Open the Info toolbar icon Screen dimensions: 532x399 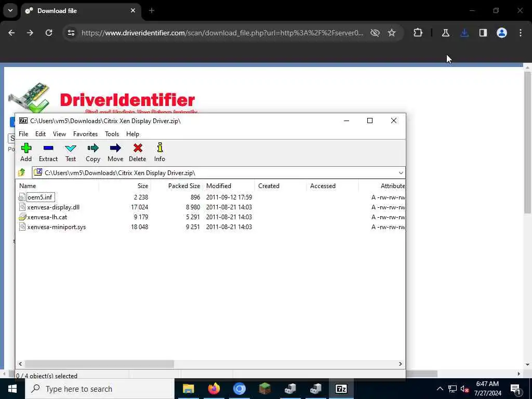pos(160,147)
